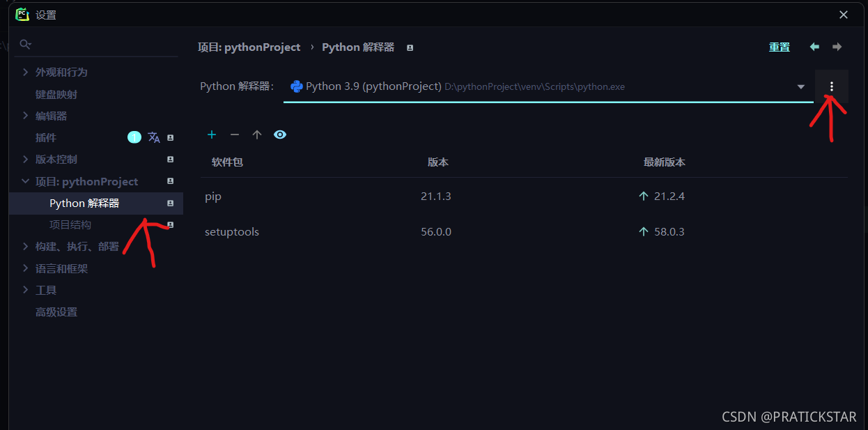This screenshot has height=430, width=868.
Task: Select 键盘映射 in settings tree
Action: [56, 94]
